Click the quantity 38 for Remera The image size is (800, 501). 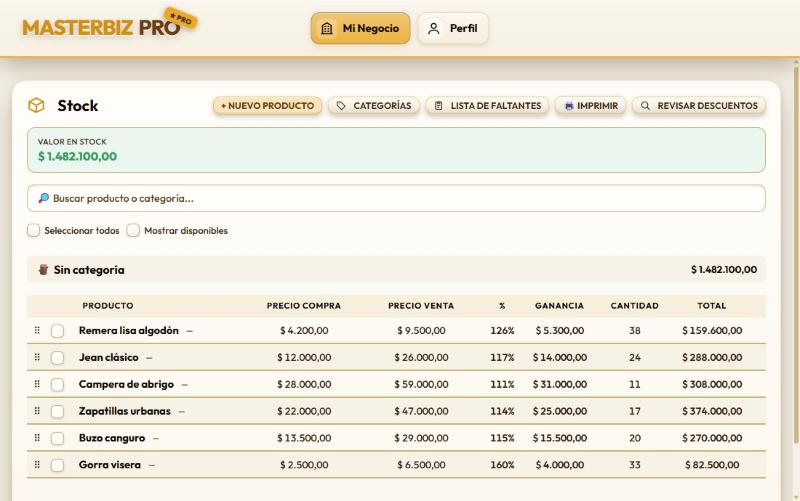pyautogui.click(x=635, y=331)
